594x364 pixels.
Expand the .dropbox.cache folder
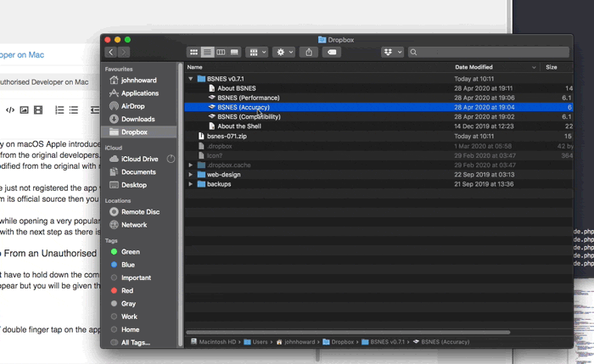click(x=191, y=165)
